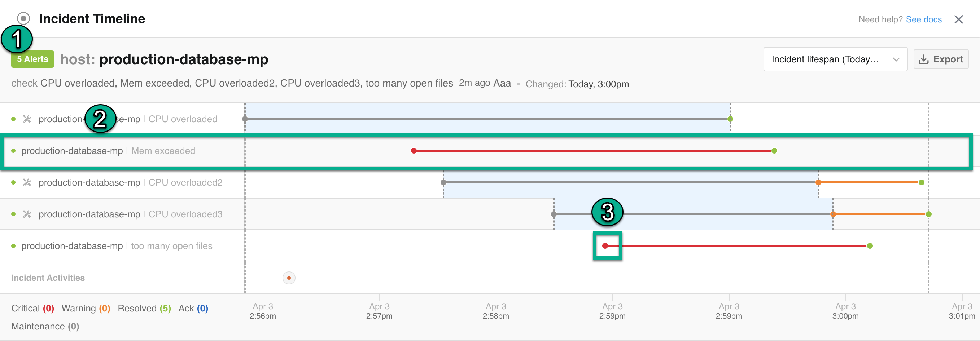Screen dimensions: 980x341
Task: Click the orange Incident Activities event dot
Action: 289,278
